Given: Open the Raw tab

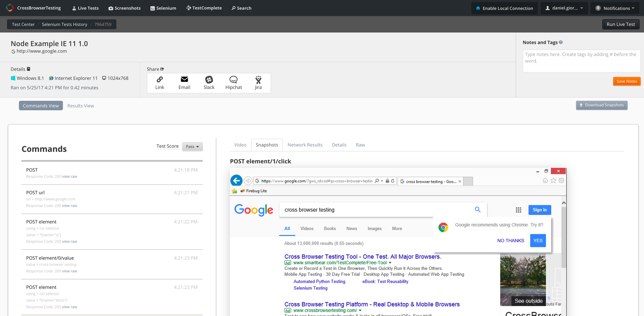Looking at the screenshot, I should click(360, 145).
